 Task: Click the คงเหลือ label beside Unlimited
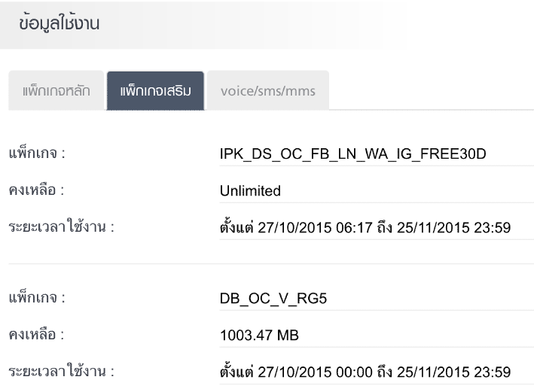[35, 191]
